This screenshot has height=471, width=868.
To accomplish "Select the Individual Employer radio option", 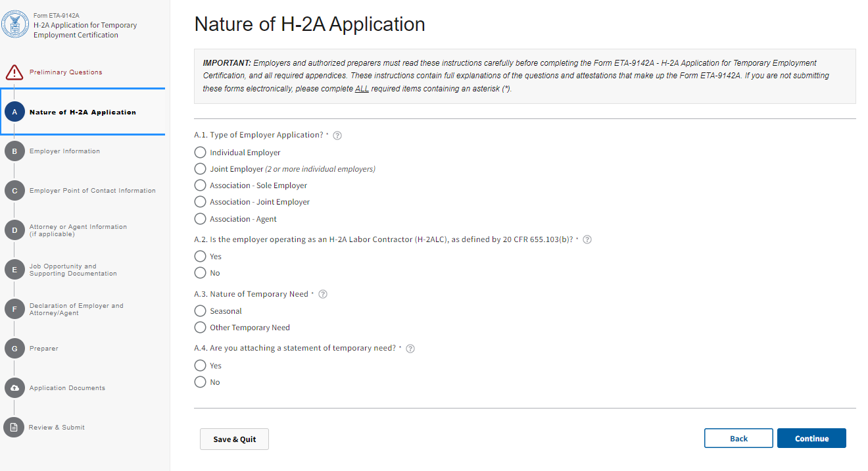I will 201,153.
